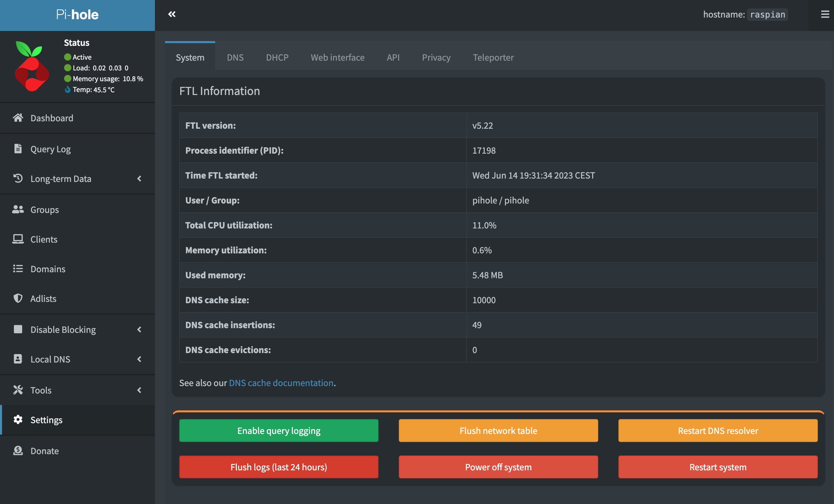This screenshot has height=504, width=834.
Task: Click Flush logs (last 24 hours) button
Action: pyautogui.click(x=279, y=467)
